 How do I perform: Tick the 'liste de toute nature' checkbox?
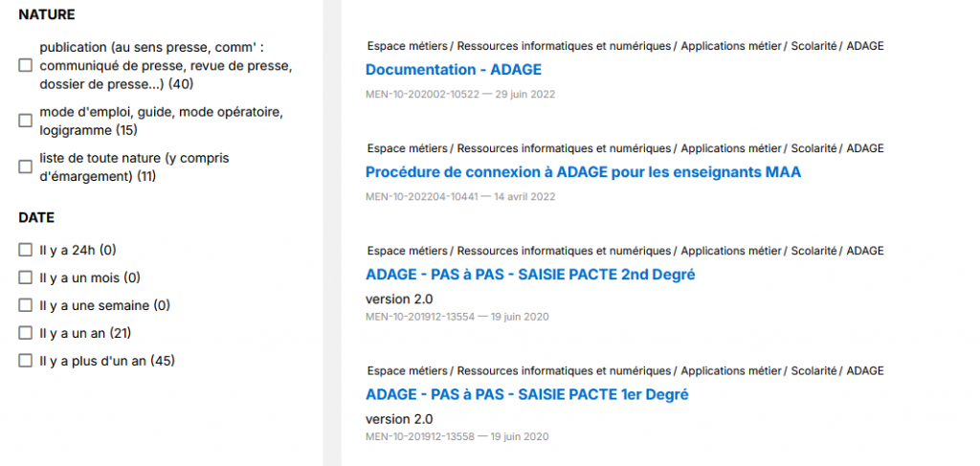26,166
